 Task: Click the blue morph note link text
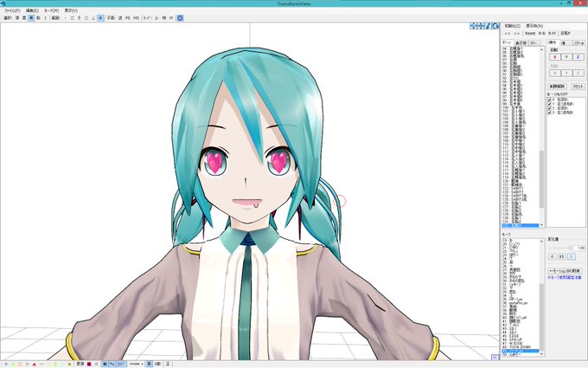click(x=564, y=277)
